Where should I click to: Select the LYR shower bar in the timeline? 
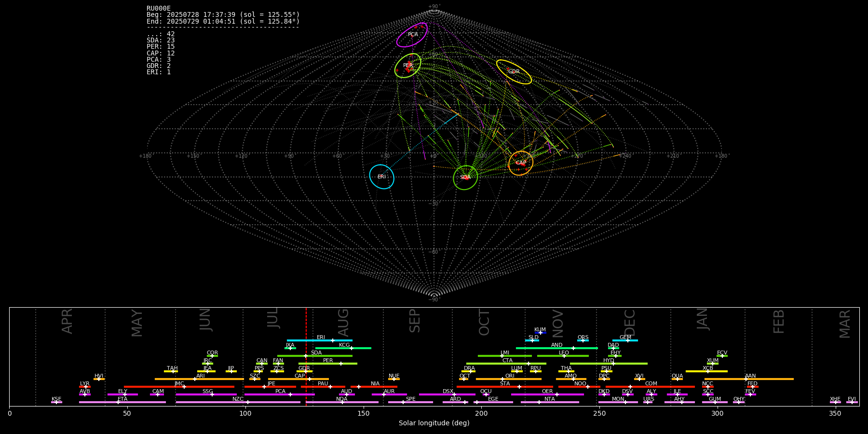[85, 387]
